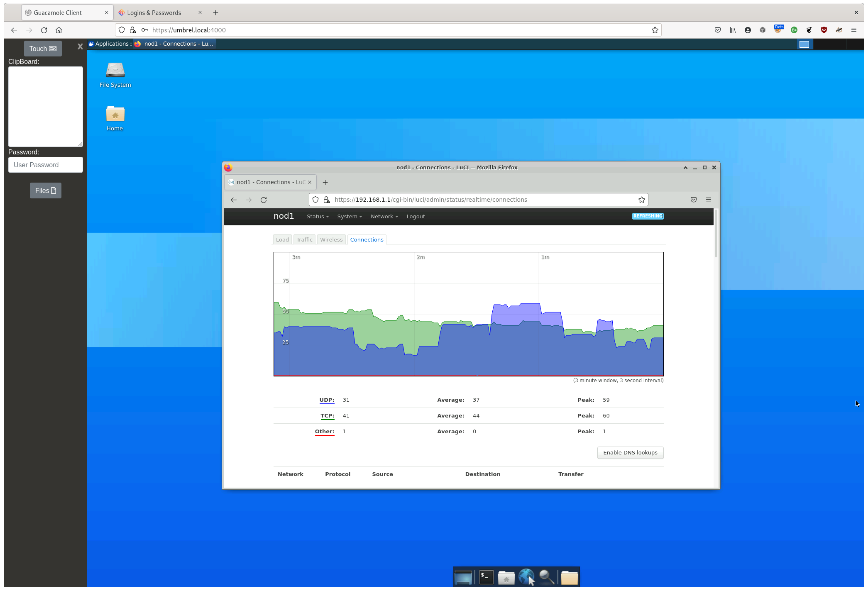The height and width of the screenshot is (591, 868).
Task: Open the uBlock Origin extension
Action: coord(824,30)
